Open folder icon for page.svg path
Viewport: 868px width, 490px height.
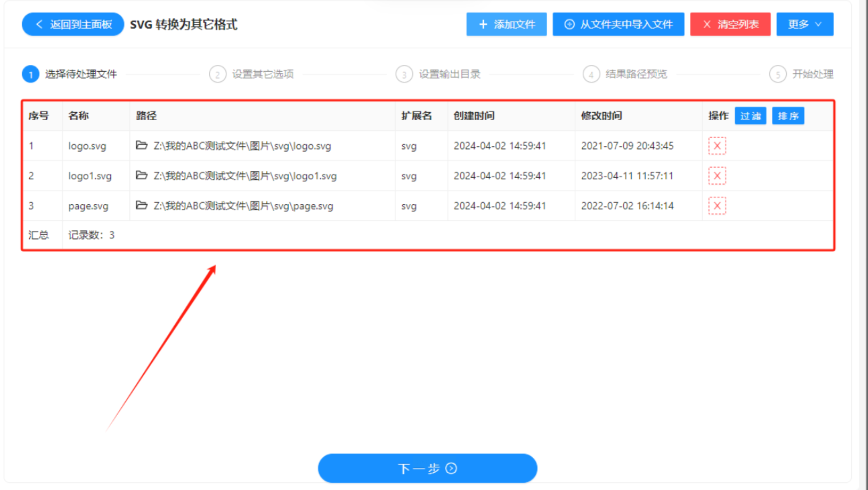pos(141,205)
